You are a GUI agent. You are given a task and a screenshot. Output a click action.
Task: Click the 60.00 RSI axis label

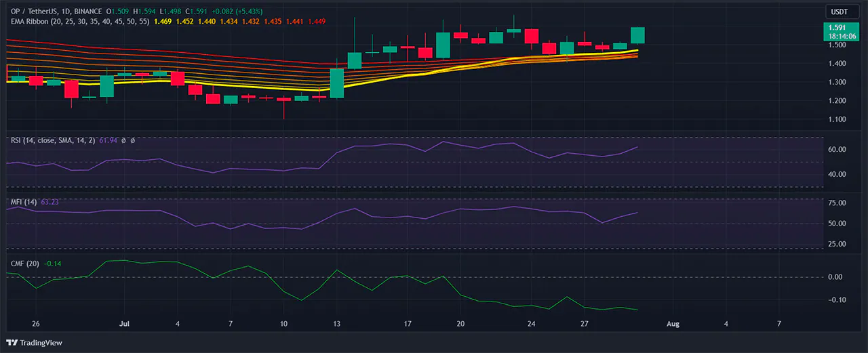[836, 150]
